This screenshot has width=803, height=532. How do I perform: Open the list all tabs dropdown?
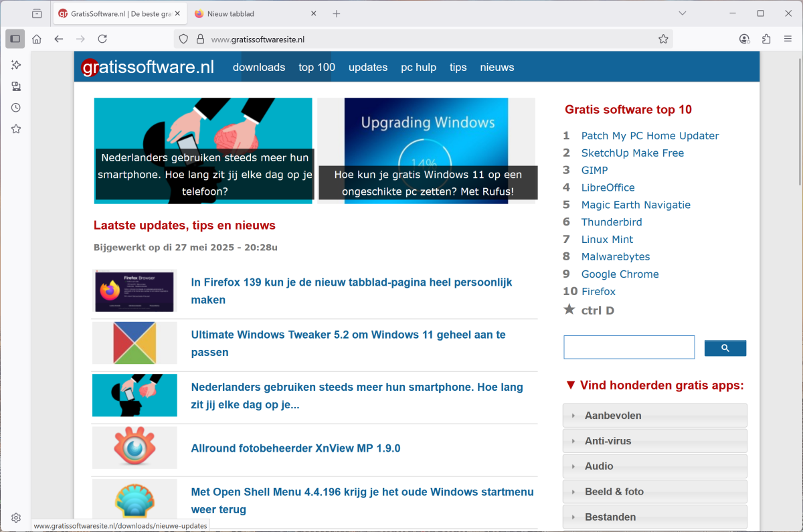(x=682, y=13)
